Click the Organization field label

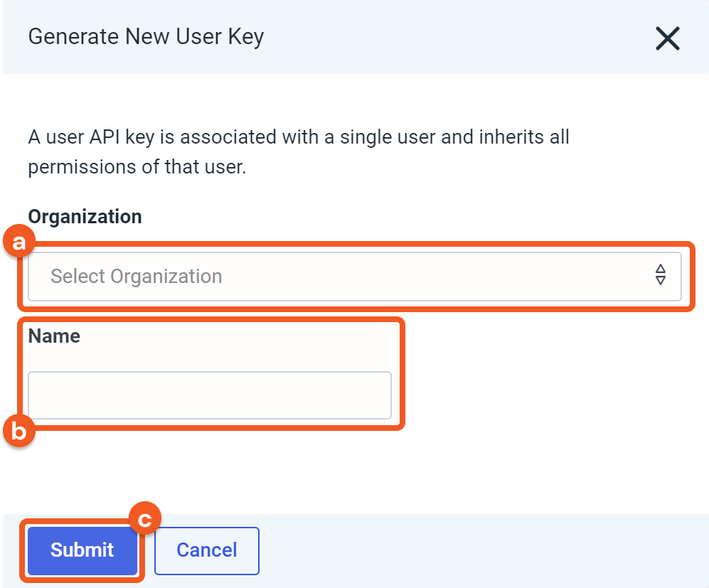pos(85,217)
